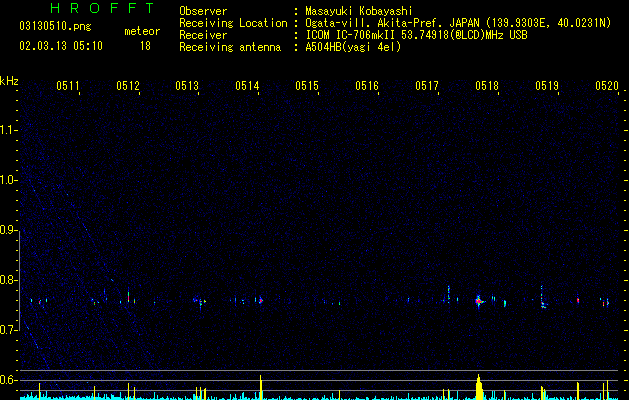Select the filename 03130510.png
Viewport: 629px width, 400px height.
[55, 26]
